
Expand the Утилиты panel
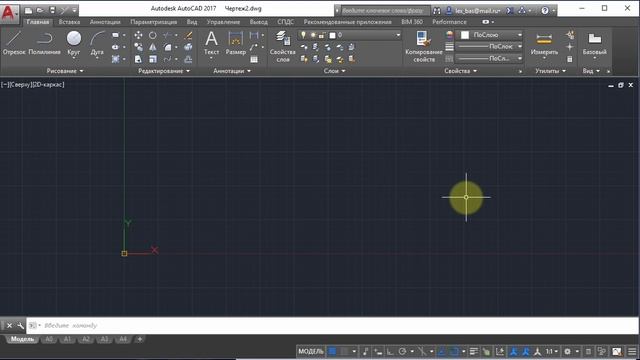pyautogui.click(x=550, y=71)
